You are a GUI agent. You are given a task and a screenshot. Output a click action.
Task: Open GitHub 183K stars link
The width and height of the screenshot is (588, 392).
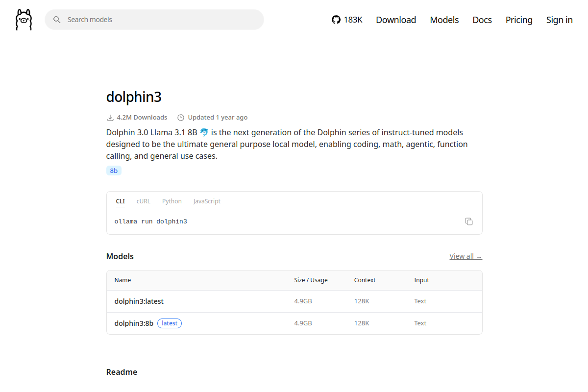pyautogui.click(x=347, y=20)
